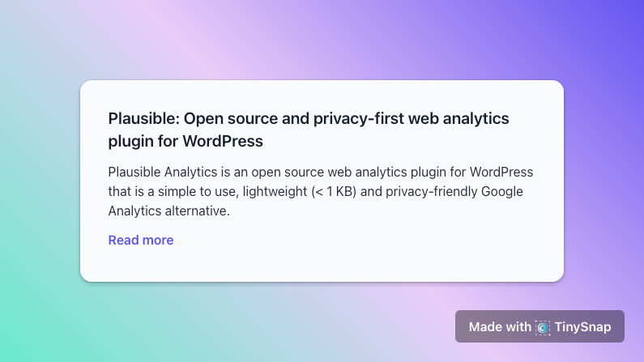Click the word "Plausible:" in the heading

pyautogui.click(x=144, y=118)
